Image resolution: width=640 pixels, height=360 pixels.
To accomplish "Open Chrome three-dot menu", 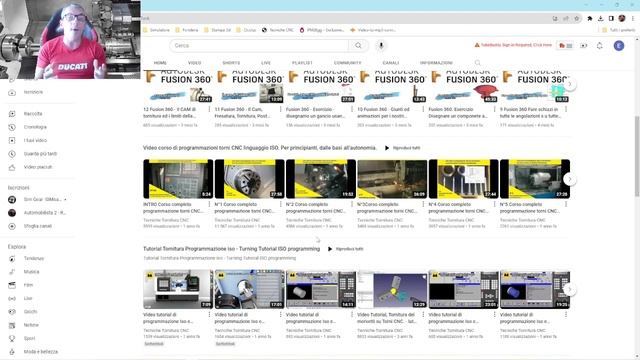I will pyautogui.click(x=633, y=18).
